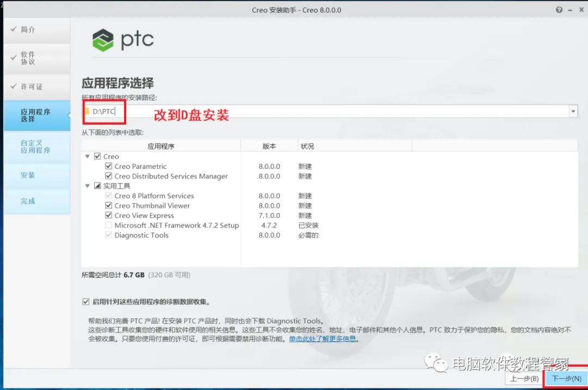Toggle the Creo group checkbox
Viewport: 588px width, 390px height.
(97, 156)
